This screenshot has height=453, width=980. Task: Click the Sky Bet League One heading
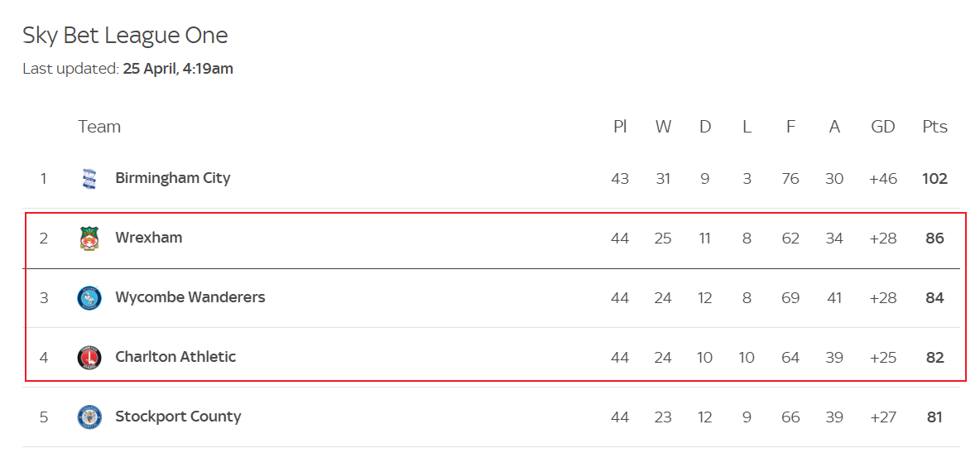coord(125,36)
